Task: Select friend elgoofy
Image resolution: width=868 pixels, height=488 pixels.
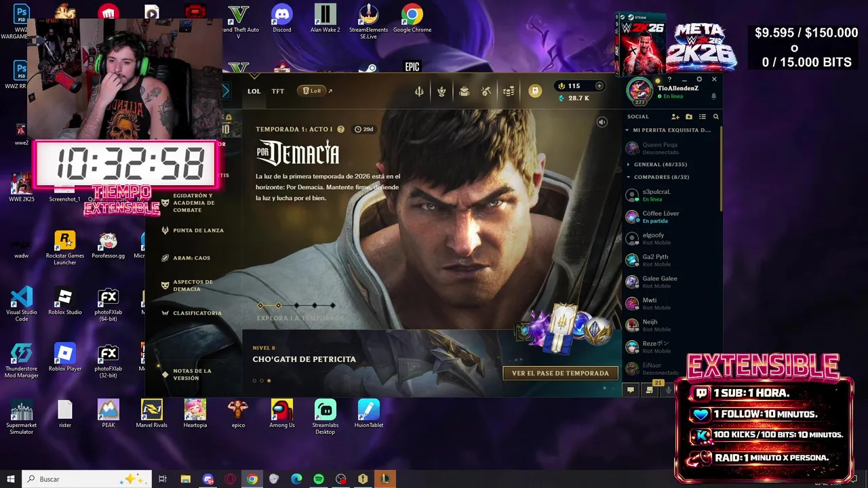Action: [671, 239]
